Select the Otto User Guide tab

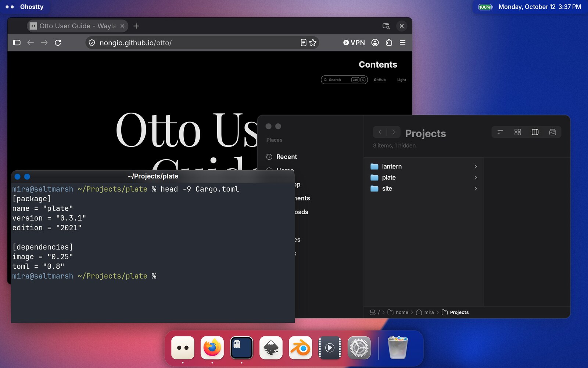pos(78,26)
